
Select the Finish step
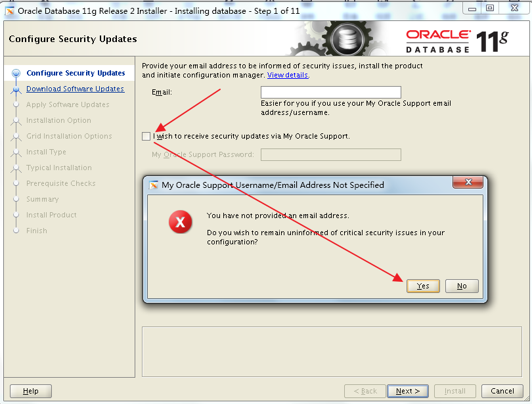37,231
